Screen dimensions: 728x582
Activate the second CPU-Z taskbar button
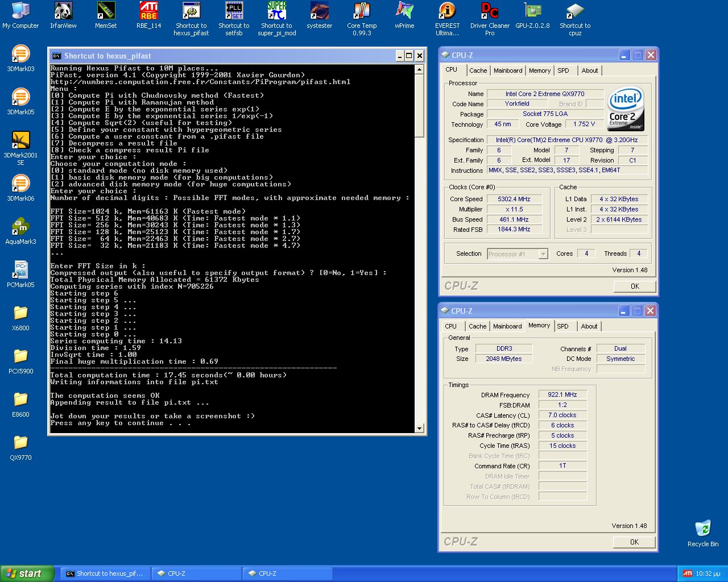[x=287, y=573]
